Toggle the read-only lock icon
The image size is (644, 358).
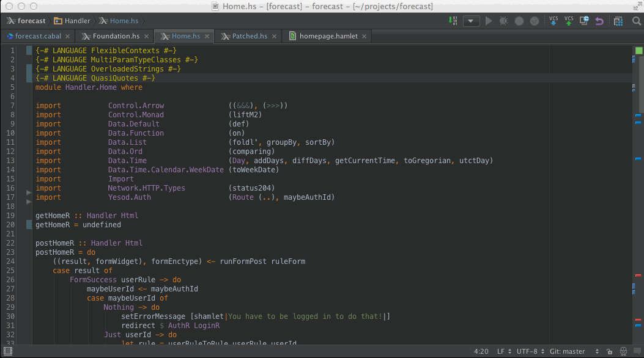(609, 351)
